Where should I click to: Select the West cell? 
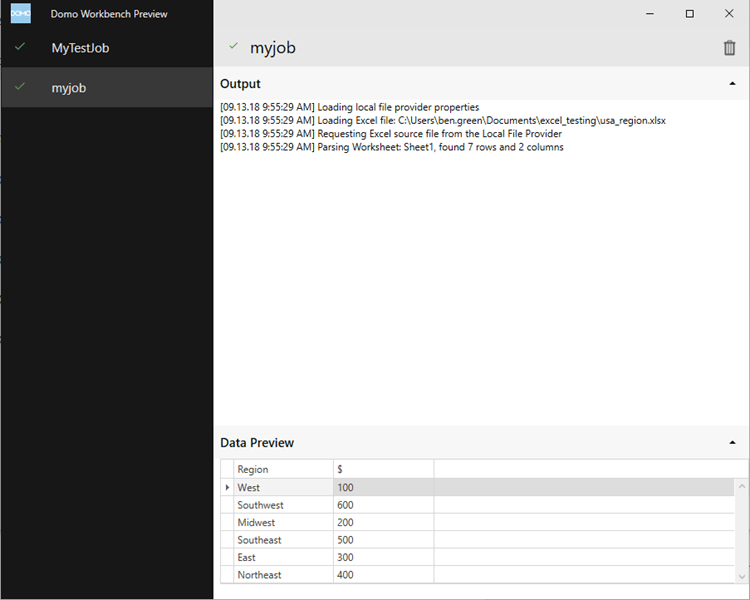click(283, 487)
